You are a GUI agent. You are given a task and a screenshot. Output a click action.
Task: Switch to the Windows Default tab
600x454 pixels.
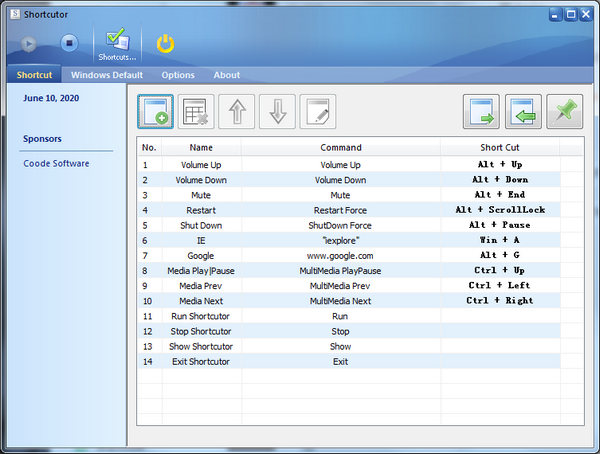click(x=106, y=75)
